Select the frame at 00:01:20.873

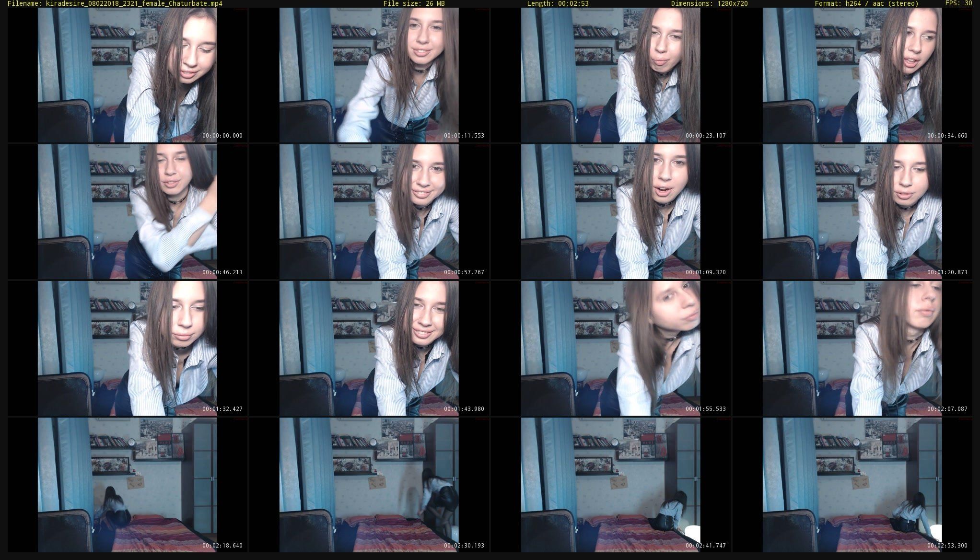coord(852,211)
